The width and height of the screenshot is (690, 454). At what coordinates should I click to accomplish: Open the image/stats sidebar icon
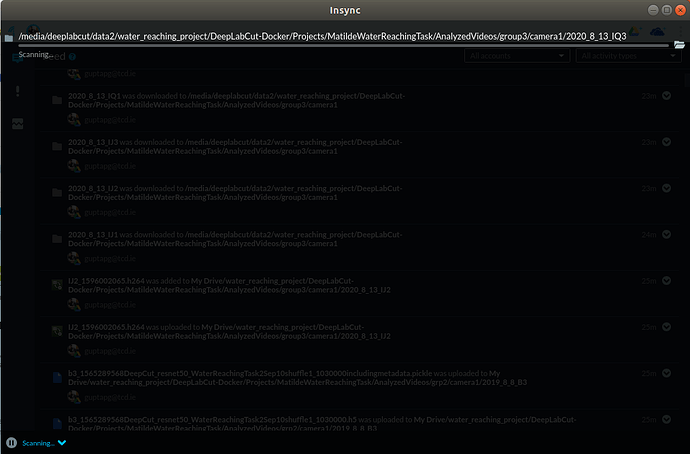click(18, 124)
